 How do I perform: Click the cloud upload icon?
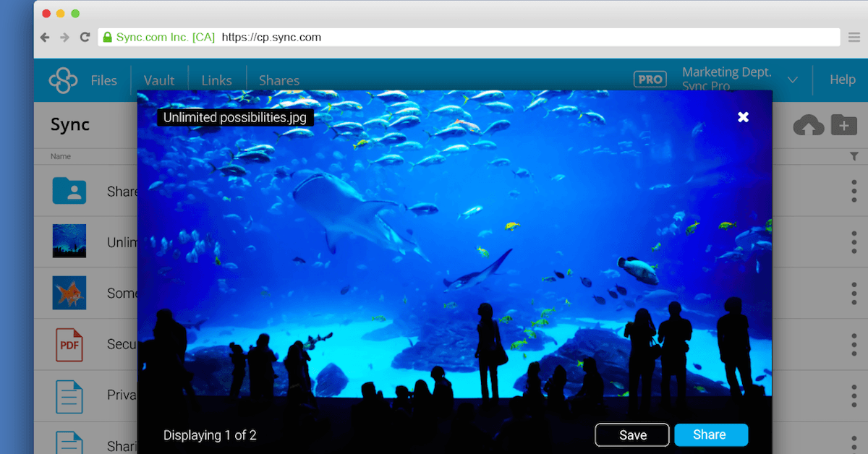(808, 125)
